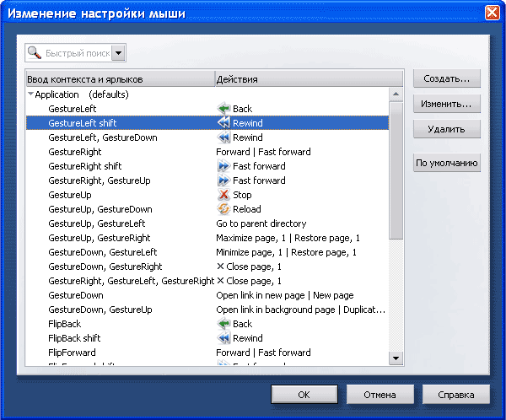The width and height of the screenshot is (506, 420).
Task: Click the magnifier icon in quick search
Action: point(35,52)
